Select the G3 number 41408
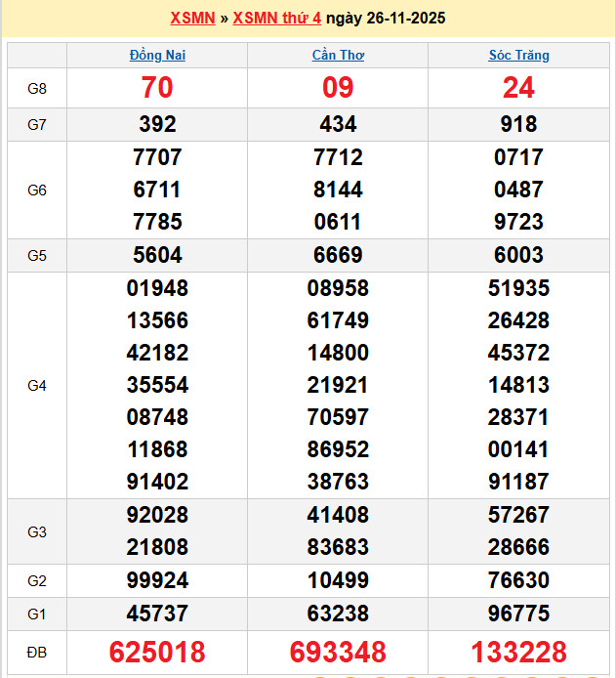 tap(338, 515)
